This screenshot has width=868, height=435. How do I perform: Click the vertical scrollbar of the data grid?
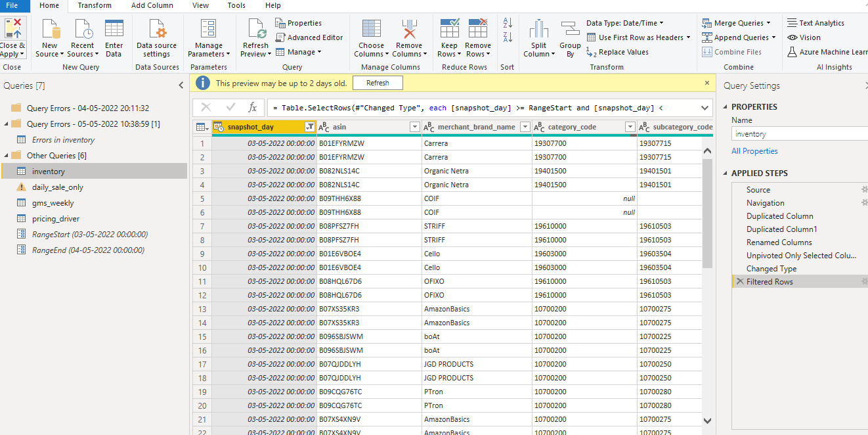707,213
